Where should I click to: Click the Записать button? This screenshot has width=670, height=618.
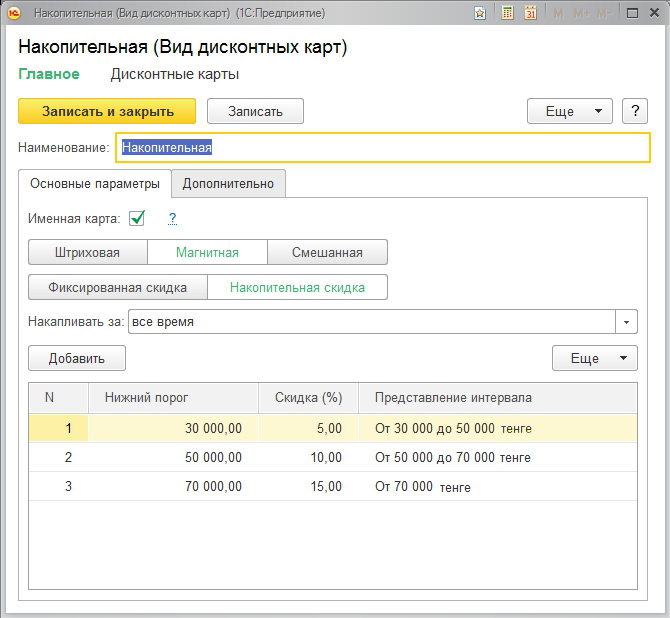pos(256,111)
